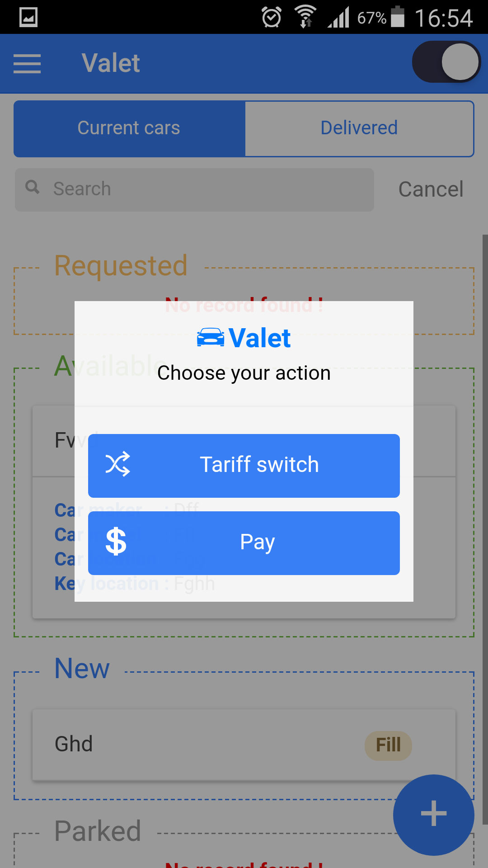This screenshot has height=868, width=488.
Task: Tap the battery indicator icon
Action: [398, 17]
